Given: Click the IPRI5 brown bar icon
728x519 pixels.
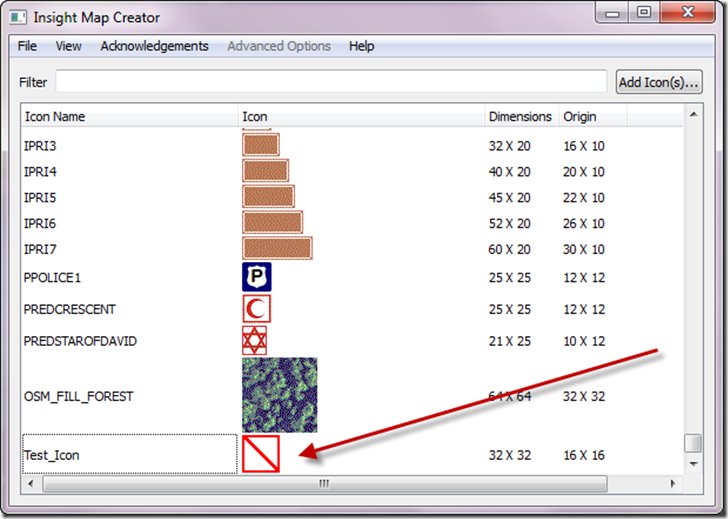Looking at the screenshot, I should 268,197.
